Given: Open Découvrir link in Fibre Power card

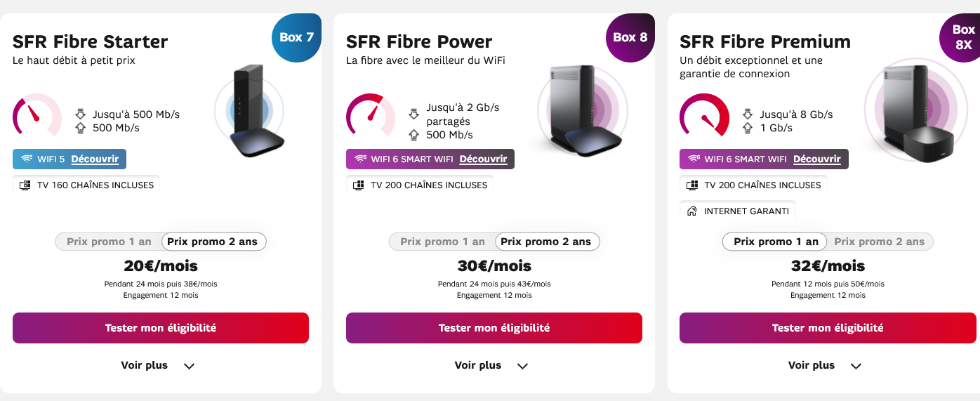Looking at the screenshot, I should pyautogui.click(x=483, y=159).
